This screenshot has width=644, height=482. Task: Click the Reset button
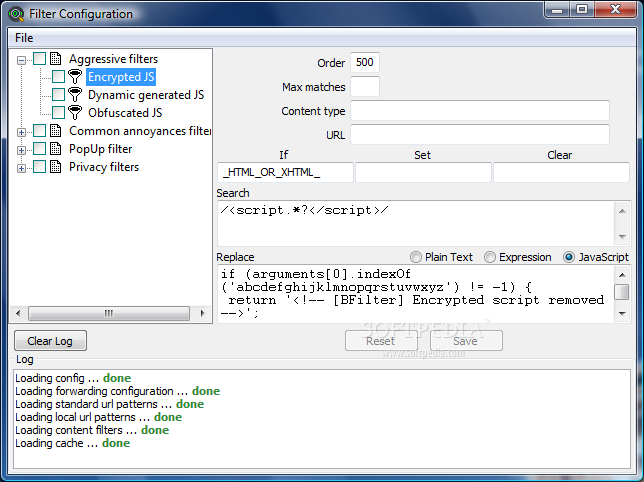[381, 341]
